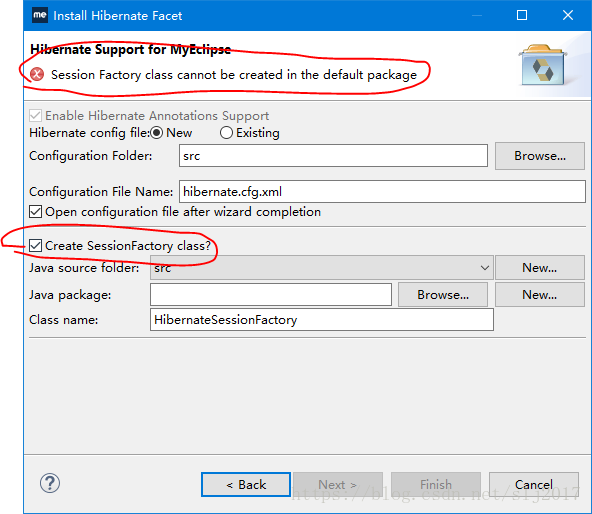The height and width of the screenshot is (514, 592).
Task: Toggle Open configuration file after wizard completion
Action: [x=35, y=211]
